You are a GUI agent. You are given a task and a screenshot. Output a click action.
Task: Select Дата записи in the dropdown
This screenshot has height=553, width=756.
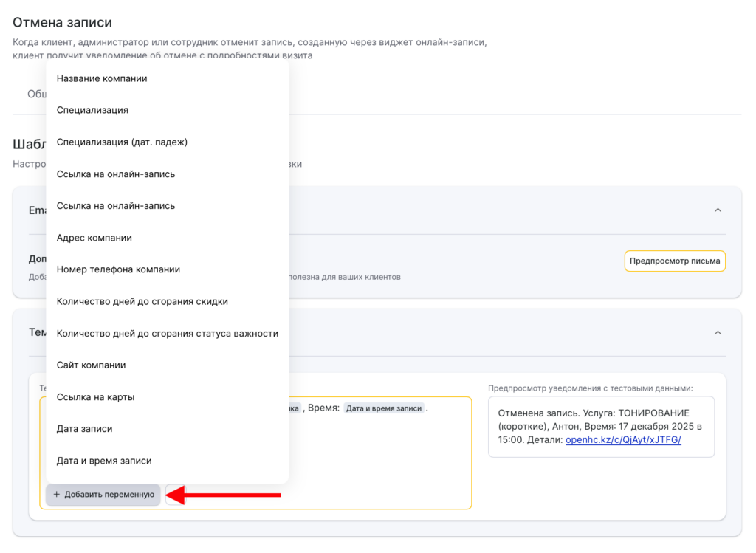[x=84, y=428]
